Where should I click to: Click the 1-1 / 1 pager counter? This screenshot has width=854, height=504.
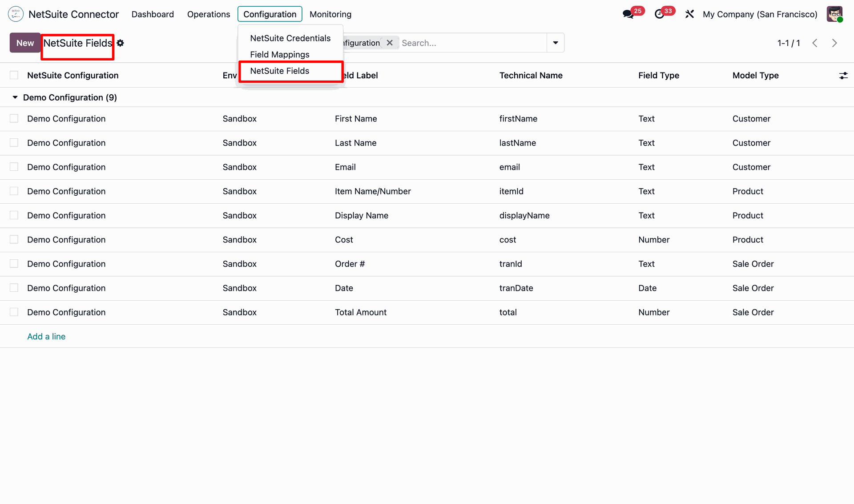pos(789,43)
